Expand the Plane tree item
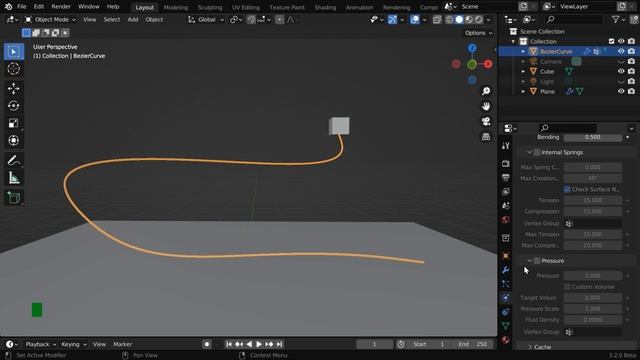Screen dimensions: 640x360 523,91
